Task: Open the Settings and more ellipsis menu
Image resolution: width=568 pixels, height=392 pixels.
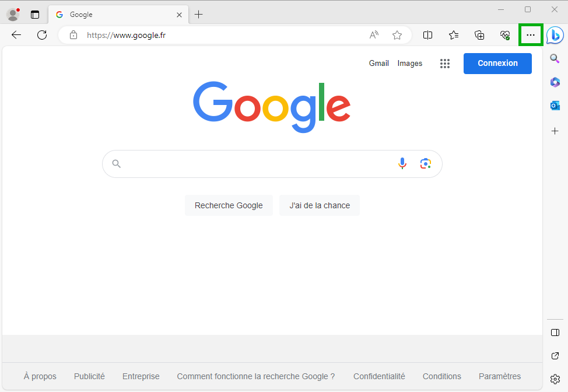Action: click(x=531, y=35)
